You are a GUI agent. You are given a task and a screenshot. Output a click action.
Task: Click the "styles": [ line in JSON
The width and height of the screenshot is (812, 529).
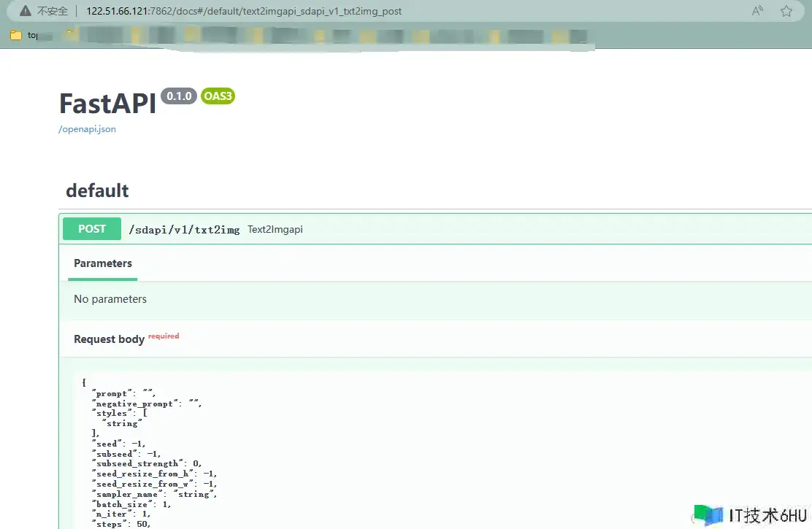pos(120,413)
